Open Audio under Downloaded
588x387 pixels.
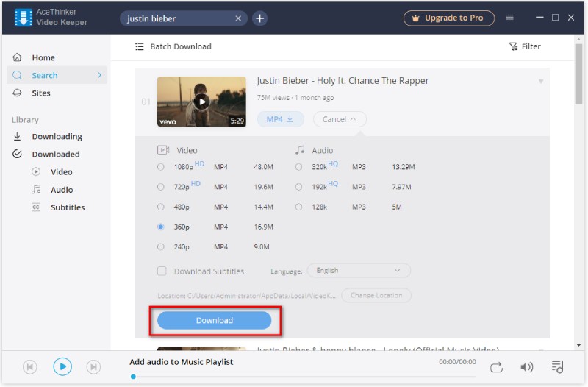coord(62,190)
